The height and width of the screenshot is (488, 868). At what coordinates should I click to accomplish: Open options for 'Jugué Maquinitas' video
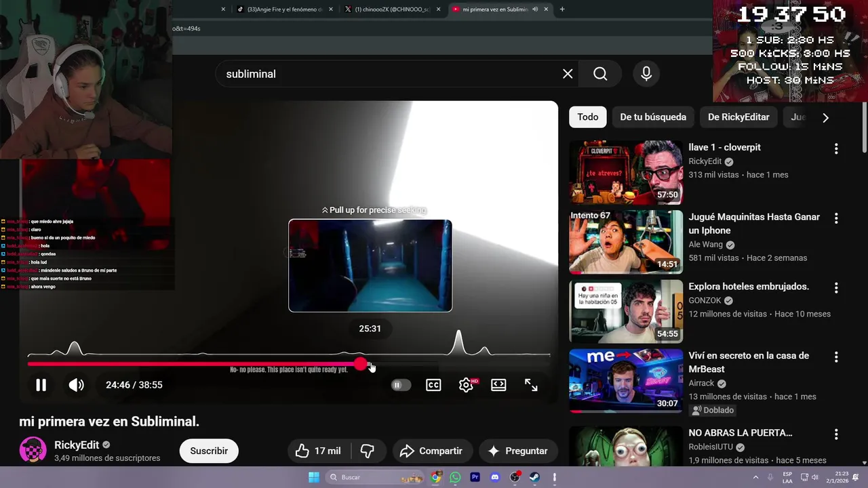pos(836,218)
